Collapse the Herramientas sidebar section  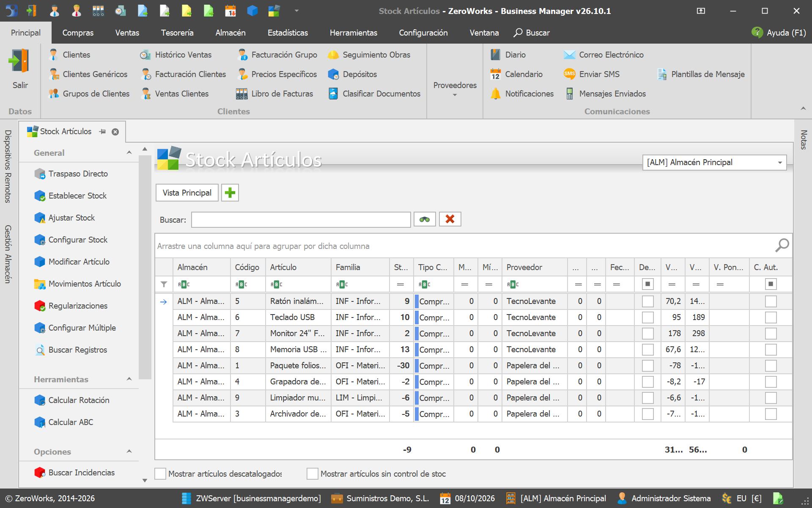coord(129,379)
